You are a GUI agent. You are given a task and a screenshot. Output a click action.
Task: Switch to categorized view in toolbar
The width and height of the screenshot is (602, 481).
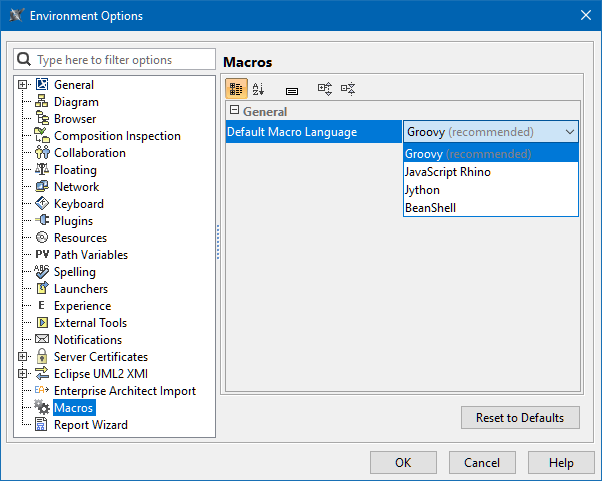coord(236,89)
